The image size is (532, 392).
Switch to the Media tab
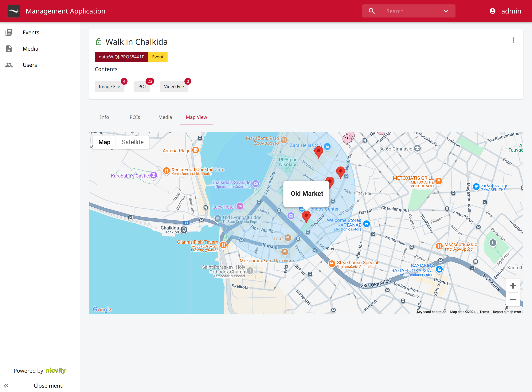tap(165, 117)
